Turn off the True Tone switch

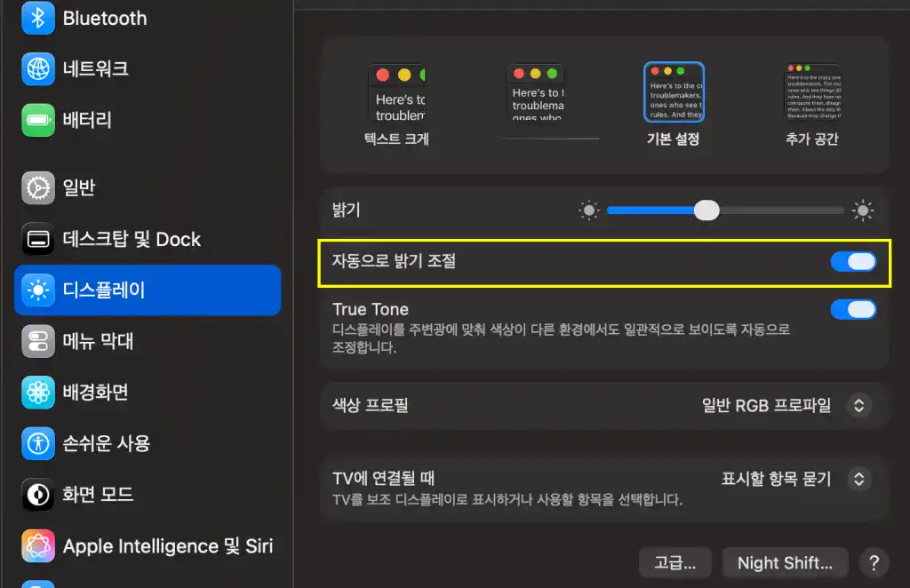click(853, 310)
